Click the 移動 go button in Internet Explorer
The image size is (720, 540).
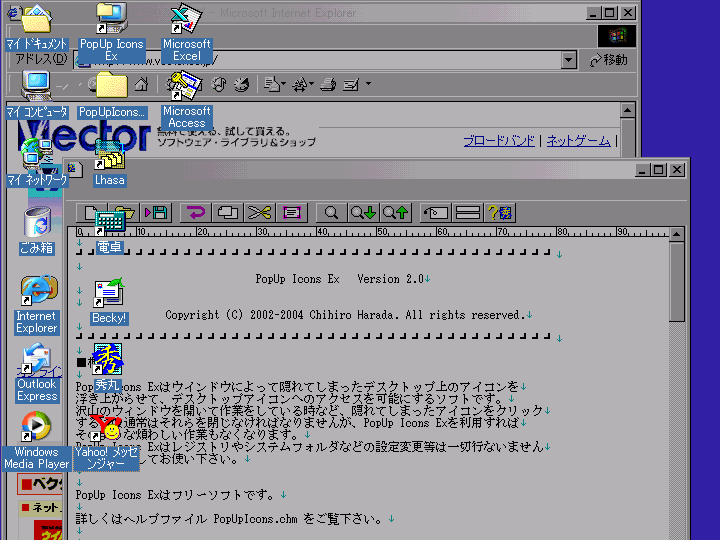pyautogui.click(x=608, y=60)
